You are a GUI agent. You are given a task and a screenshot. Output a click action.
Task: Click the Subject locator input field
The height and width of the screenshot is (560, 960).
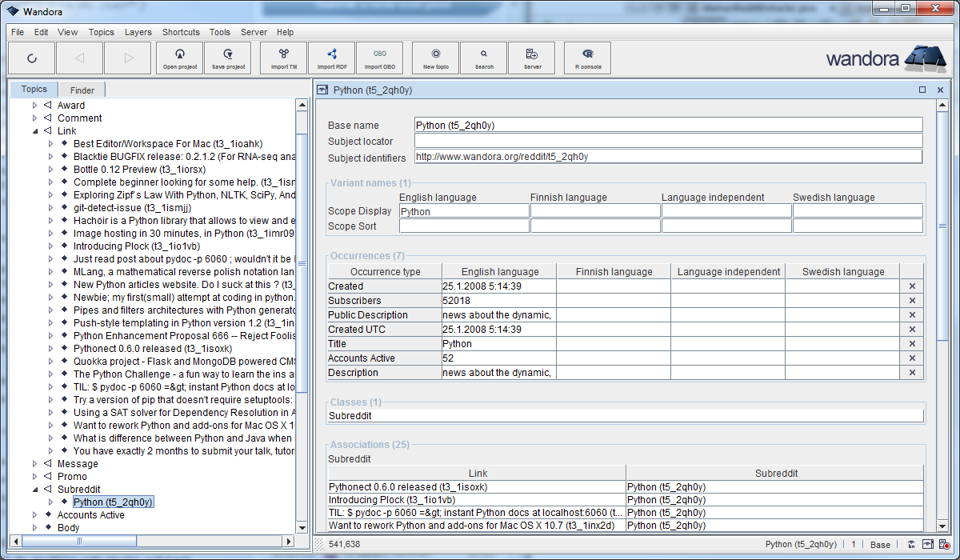point(668,142)
